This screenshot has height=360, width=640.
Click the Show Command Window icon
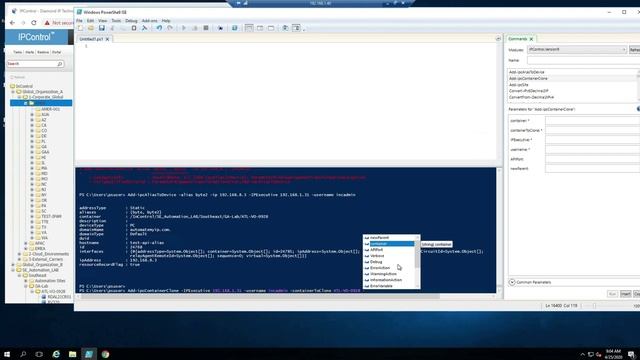pyautogui.click(x=285, y=28)
